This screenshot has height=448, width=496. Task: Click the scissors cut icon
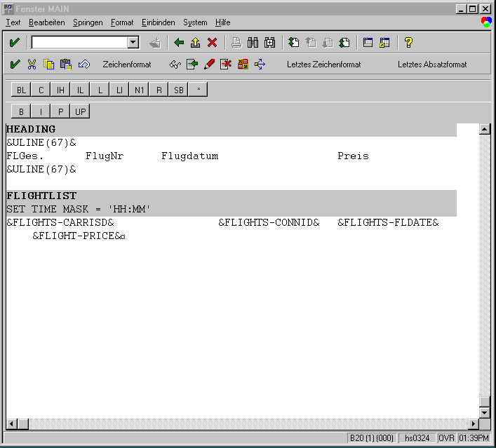point(32,65)
